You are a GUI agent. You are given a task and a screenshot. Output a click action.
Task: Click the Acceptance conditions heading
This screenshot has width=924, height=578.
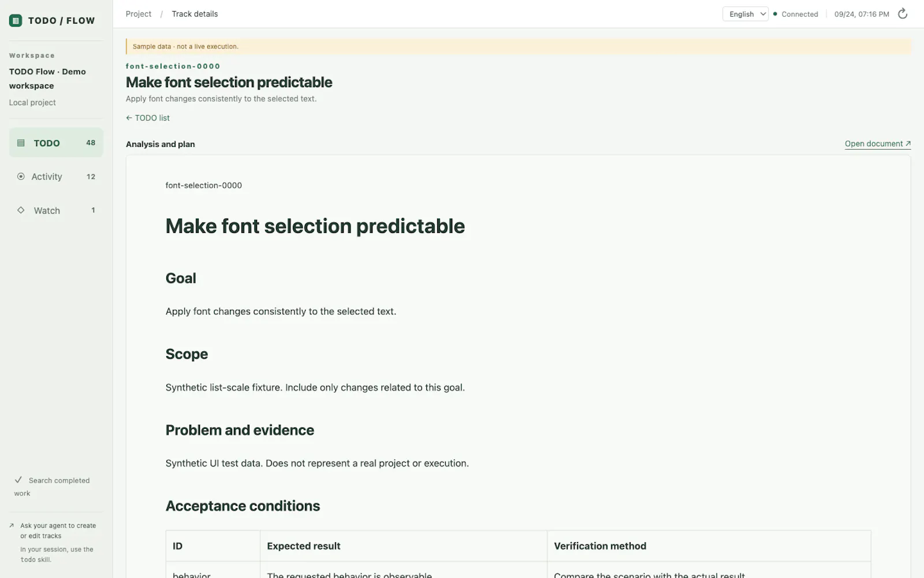point(243,506)
